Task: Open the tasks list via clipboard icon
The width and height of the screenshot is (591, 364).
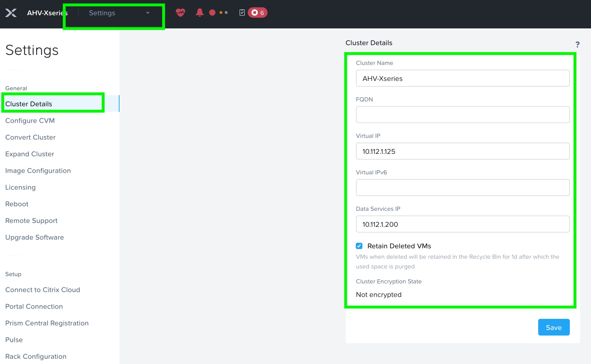Action: [x=243, y=13]
